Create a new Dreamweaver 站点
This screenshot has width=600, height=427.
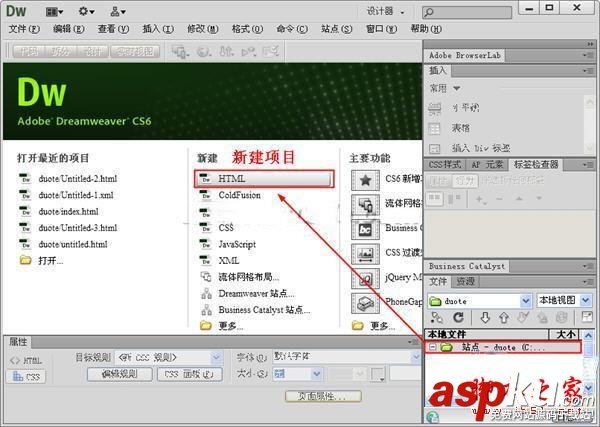(256, 293)
